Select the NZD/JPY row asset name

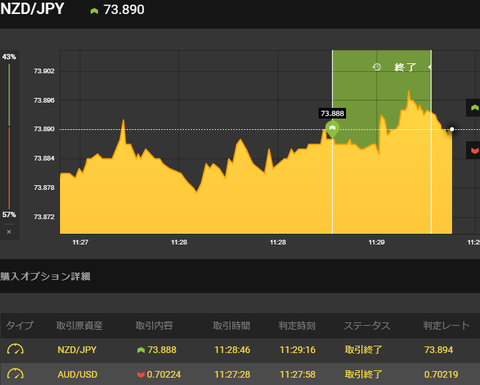pyautogui.click(x=77, y=350)
